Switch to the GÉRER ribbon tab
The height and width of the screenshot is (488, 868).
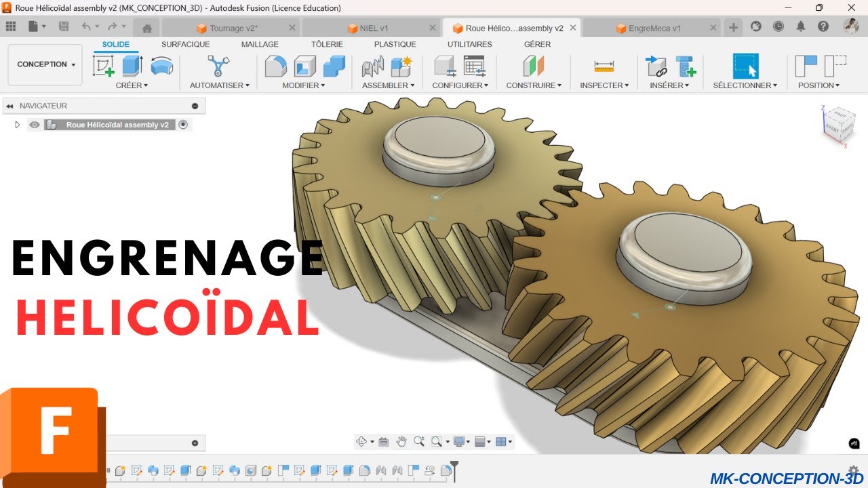(x=537, y=44)
